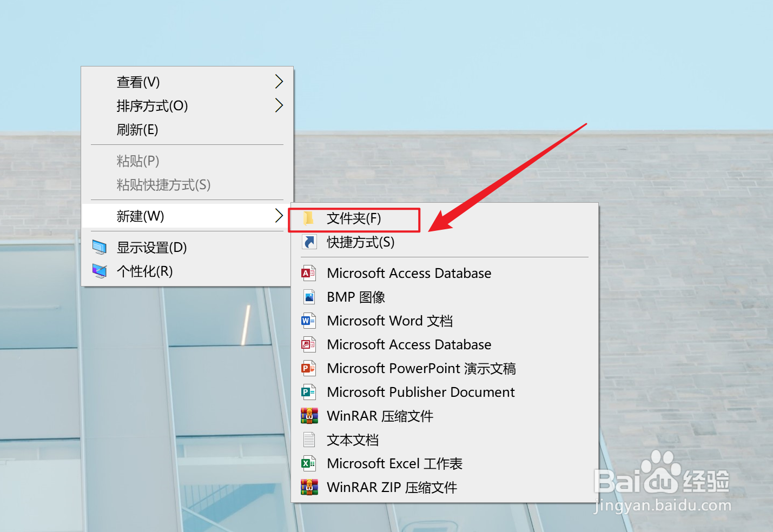773x532 pixels.
Task: Click the shortcut arrow icon beside 快捷方式(S)
Action: 309,242
